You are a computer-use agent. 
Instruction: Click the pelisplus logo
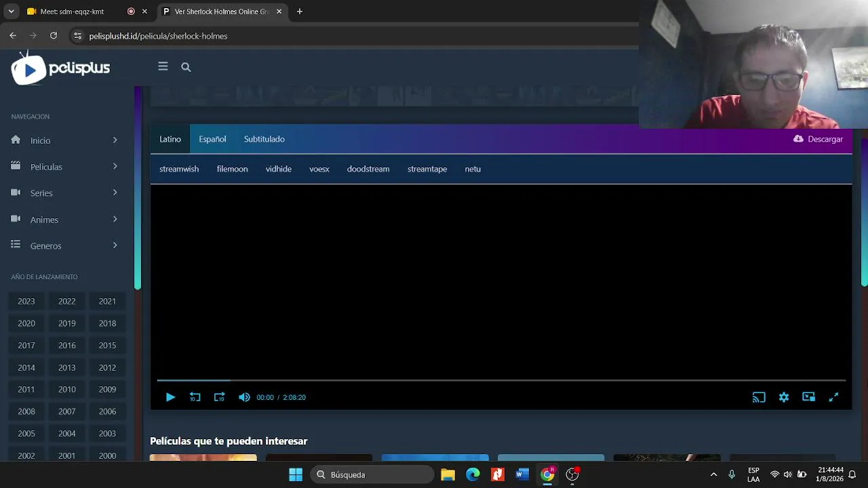[x=60, y=68]
